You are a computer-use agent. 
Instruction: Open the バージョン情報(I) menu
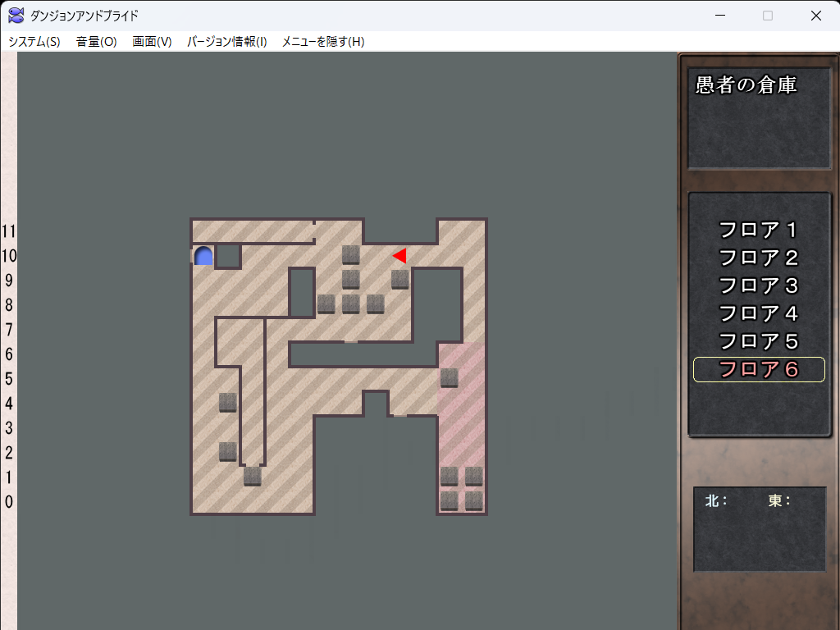[227, 42]
